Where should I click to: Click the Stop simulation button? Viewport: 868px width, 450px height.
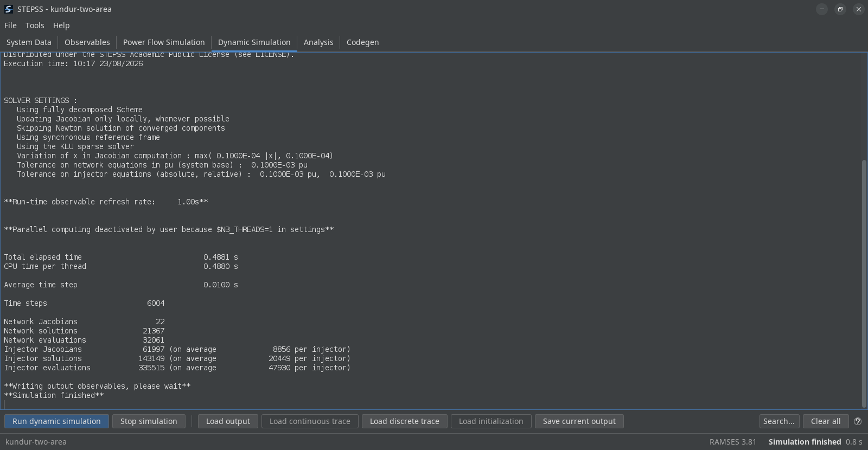[149, 421]
